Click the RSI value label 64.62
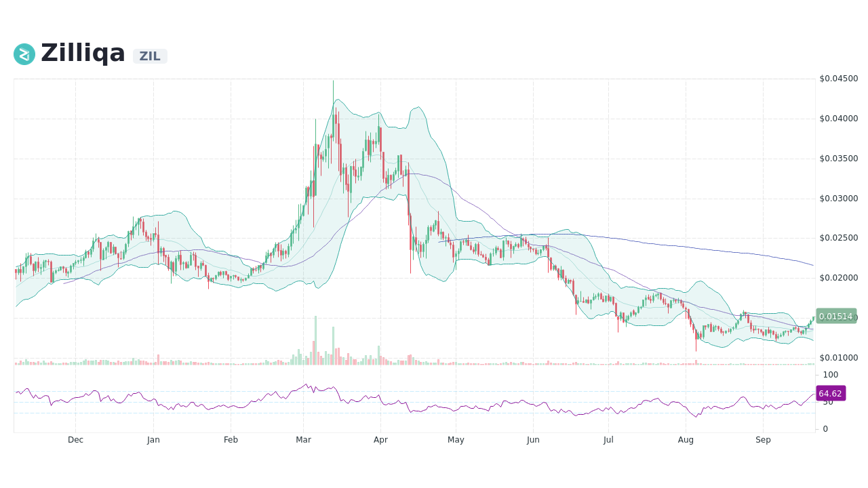868x488 pixels. [831, 393]
